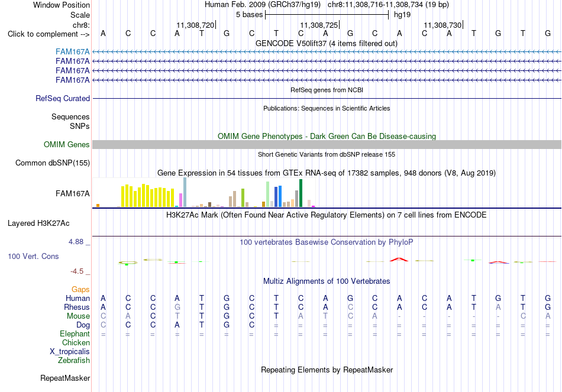Click the OMIM Genes track label
The image size is (562, 392).
(67, 144)
